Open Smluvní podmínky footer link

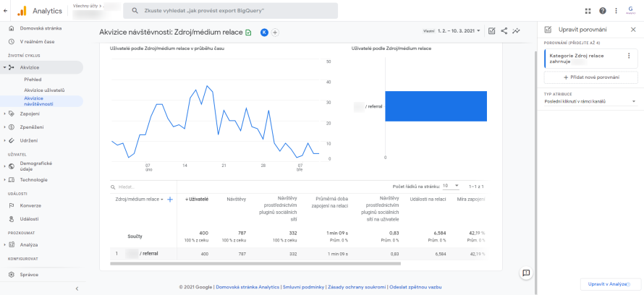(304, 287)
